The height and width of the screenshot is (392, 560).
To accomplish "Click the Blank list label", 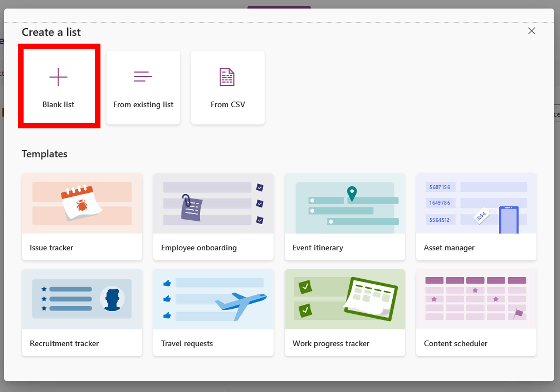I will [58, 104].
